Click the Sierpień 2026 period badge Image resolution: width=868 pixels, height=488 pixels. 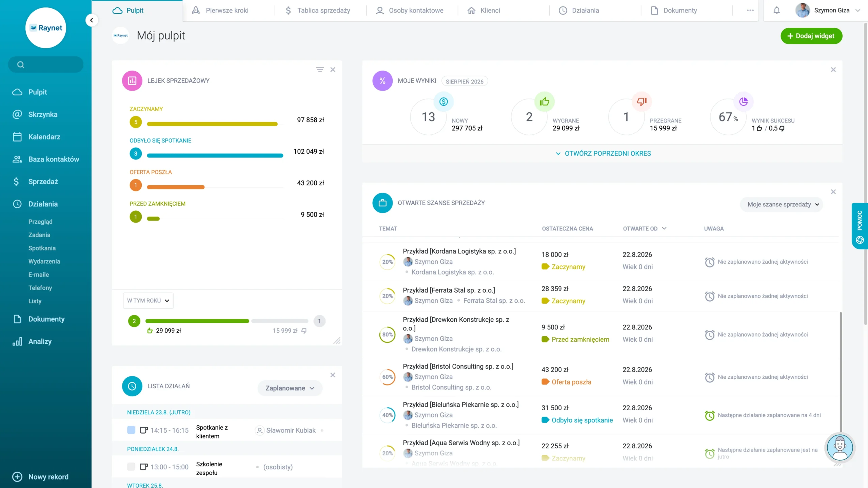tap(465, 81)
